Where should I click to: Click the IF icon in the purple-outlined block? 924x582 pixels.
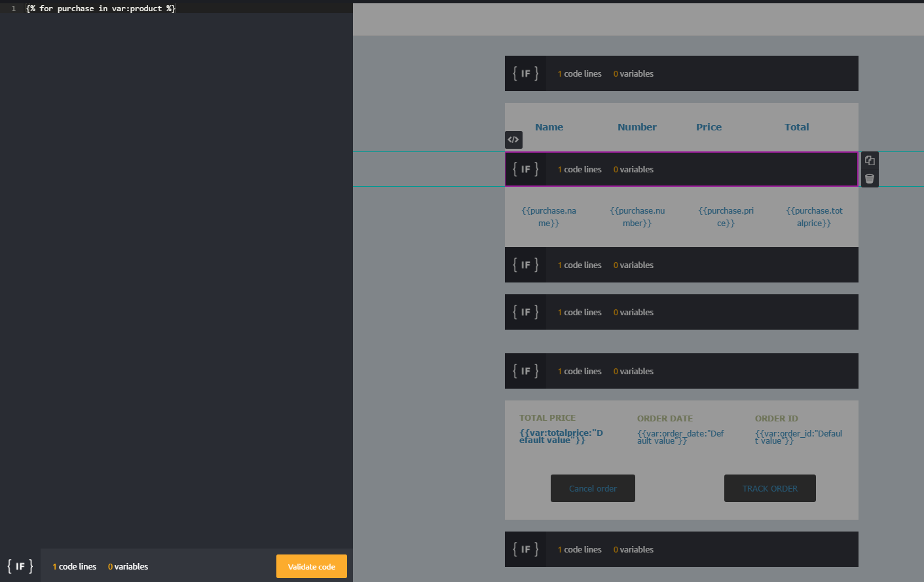click(525, 169)
